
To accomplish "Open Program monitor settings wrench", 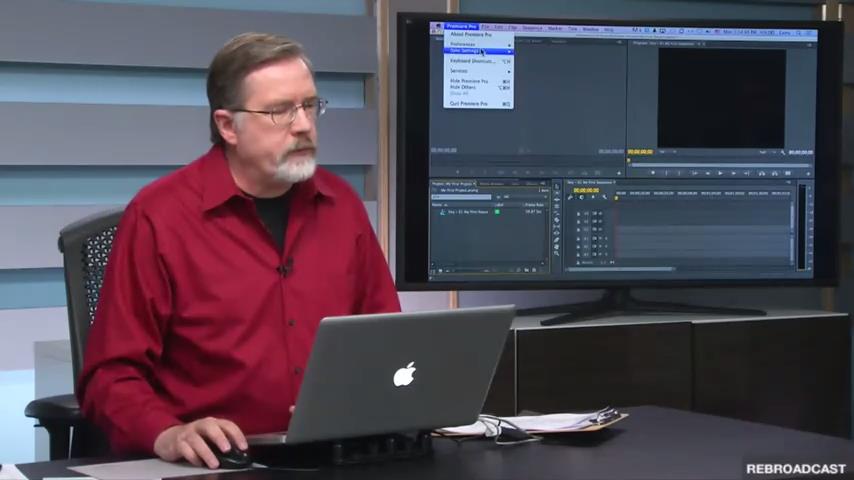I will 783,153.
